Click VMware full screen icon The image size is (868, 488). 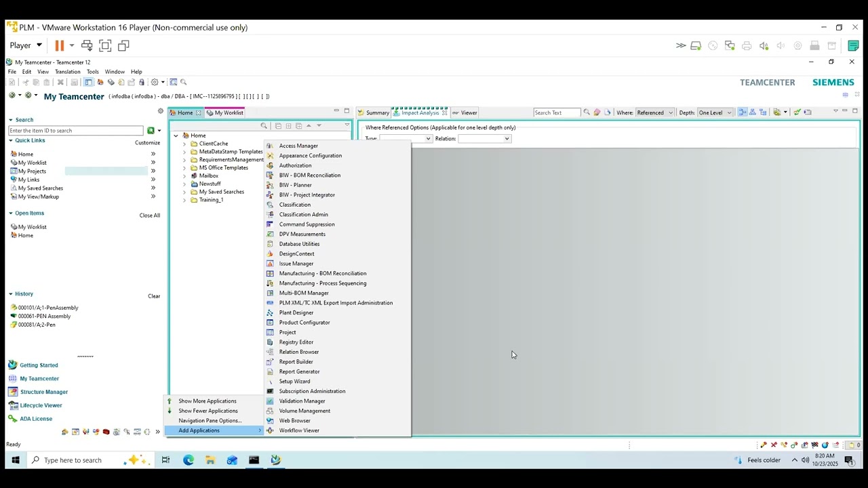pyautogui.click(x=105, y=45)
